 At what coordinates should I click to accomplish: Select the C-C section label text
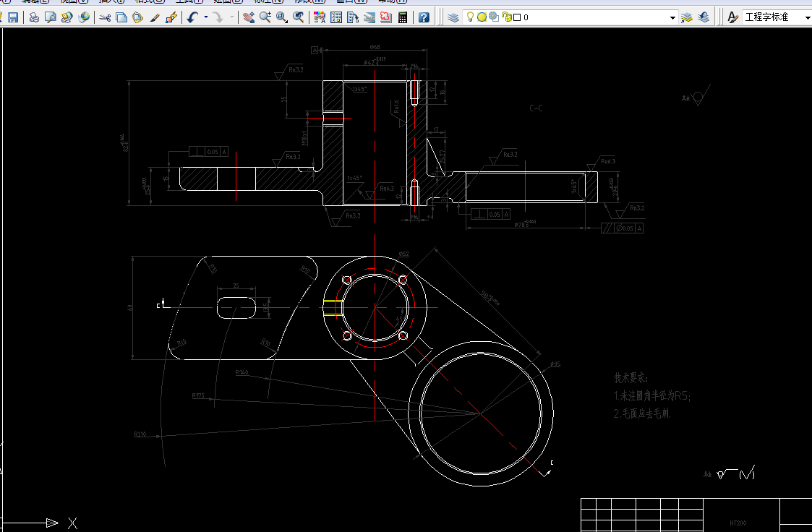536,108
